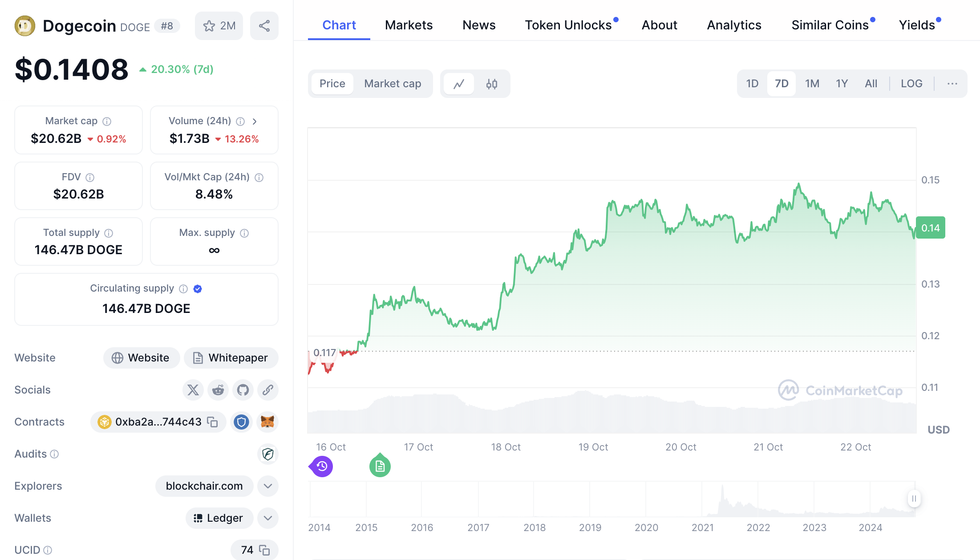Expand the Wallets dropdown arrow

click(x=268, y=518)
